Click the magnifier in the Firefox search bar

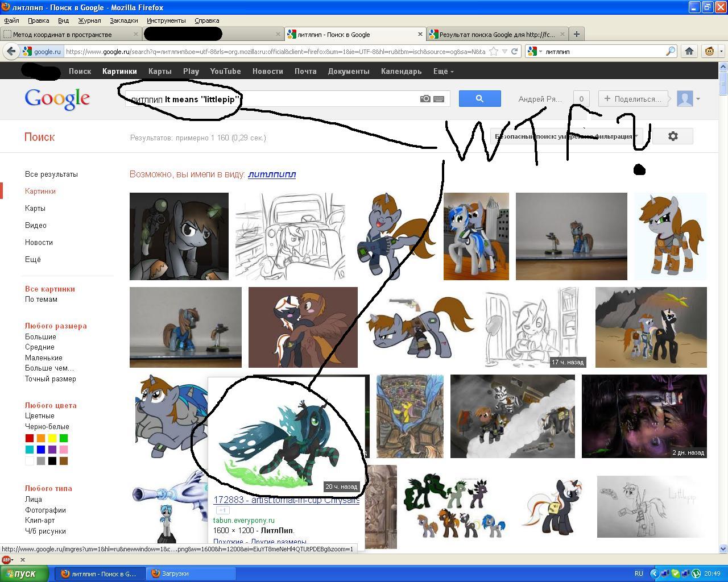point(671,51)
